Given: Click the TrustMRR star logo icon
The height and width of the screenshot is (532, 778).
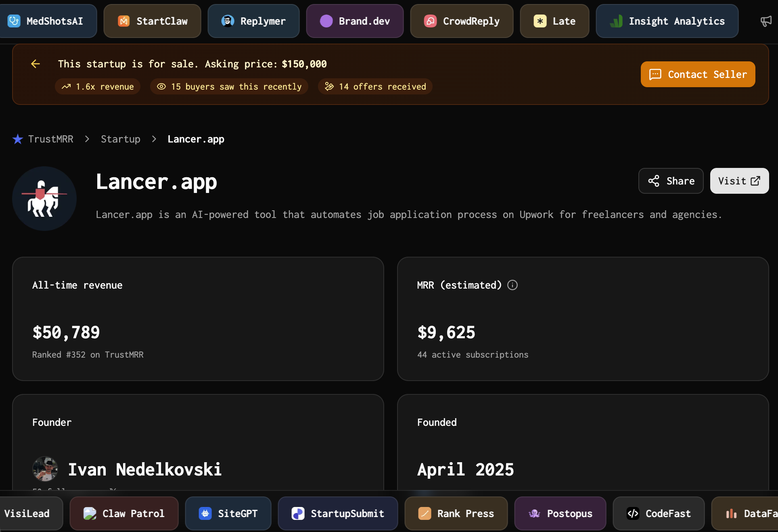Looking at the screenshot, I should [18, 139].
